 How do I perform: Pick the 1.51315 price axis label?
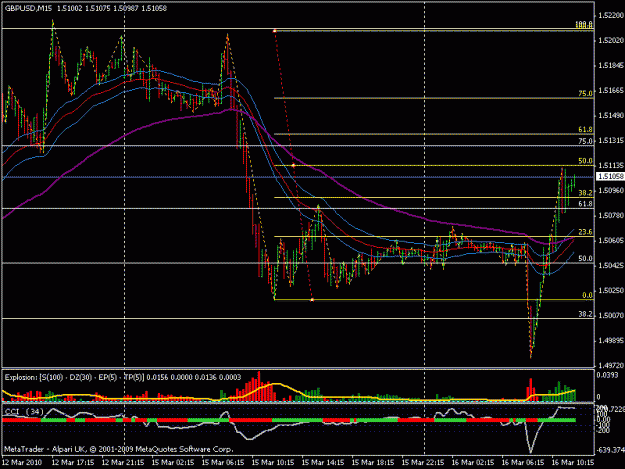[x=610, y=141]
